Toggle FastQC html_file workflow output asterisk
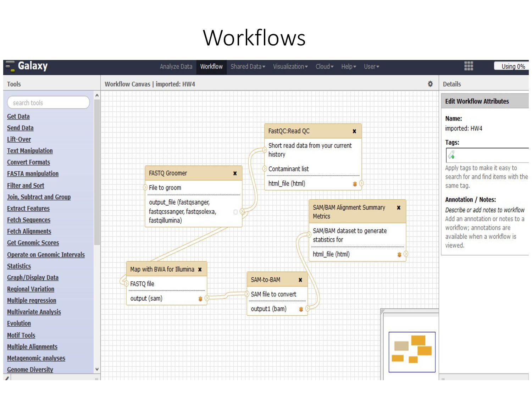This screenshot has height=399, width=532. (355, 184)
